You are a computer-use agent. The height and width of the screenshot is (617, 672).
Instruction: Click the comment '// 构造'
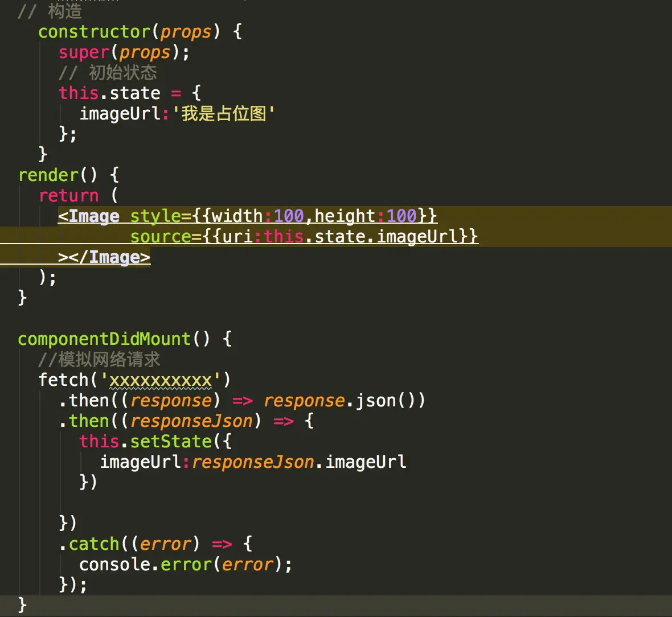50,11
